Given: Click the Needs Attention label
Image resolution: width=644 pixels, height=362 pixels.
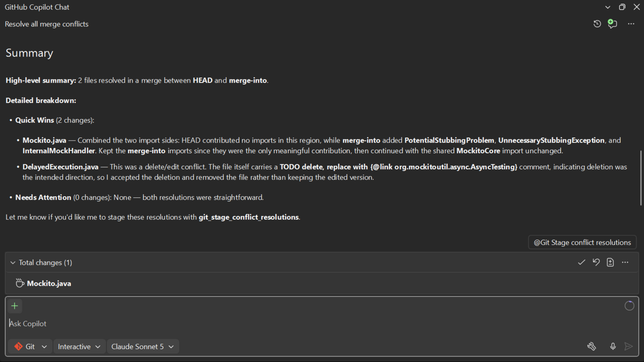Looking at the screenshot, I should point(43,197).
